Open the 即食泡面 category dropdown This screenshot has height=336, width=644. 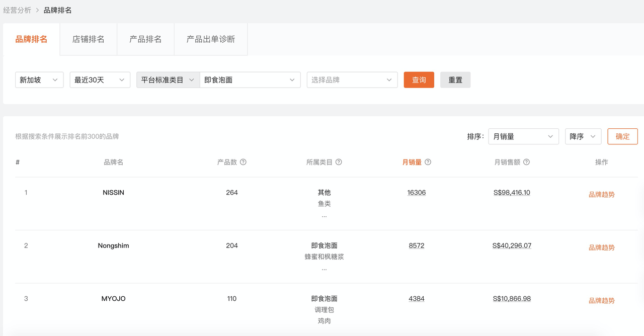(250, 80)
